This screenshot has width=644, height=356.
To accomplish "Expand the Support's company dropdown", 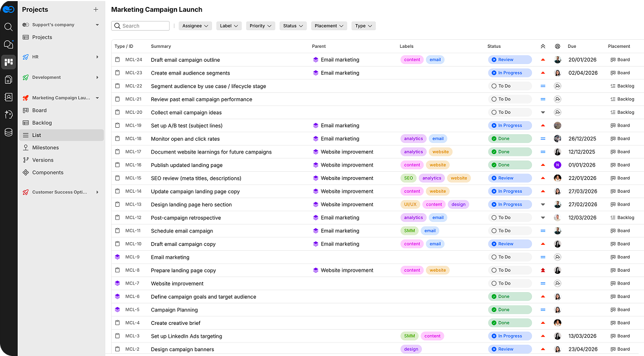I will pos(97,25).
